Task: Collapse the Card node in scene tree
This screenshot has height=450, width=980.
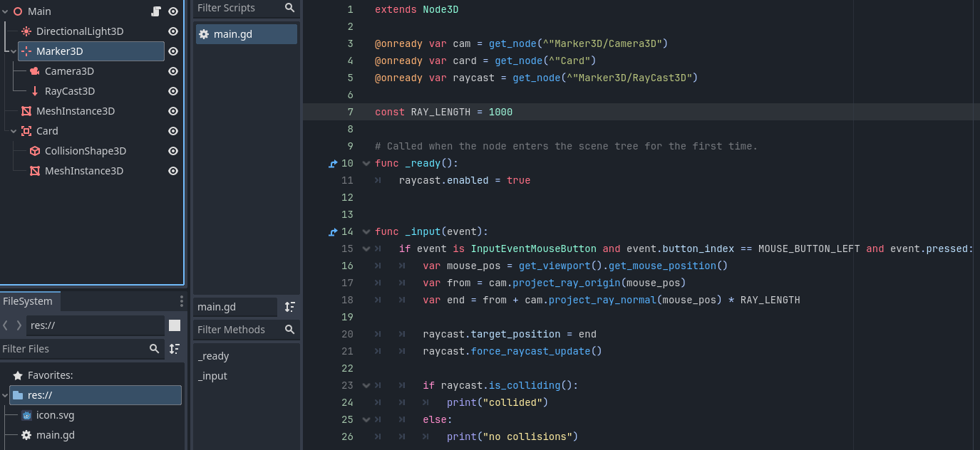Action: click(x=14, y=131)
